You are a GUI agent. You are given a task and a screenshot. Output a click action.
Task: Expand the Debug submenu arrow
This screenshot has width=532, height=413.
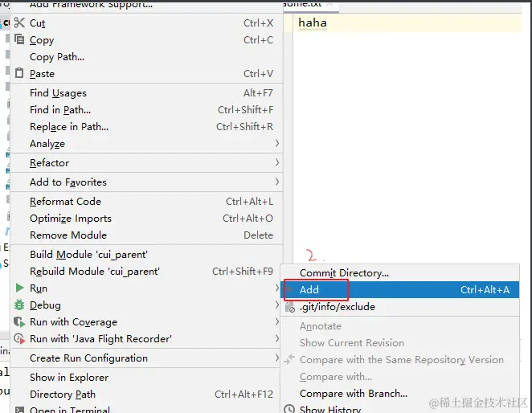(277, 305)
